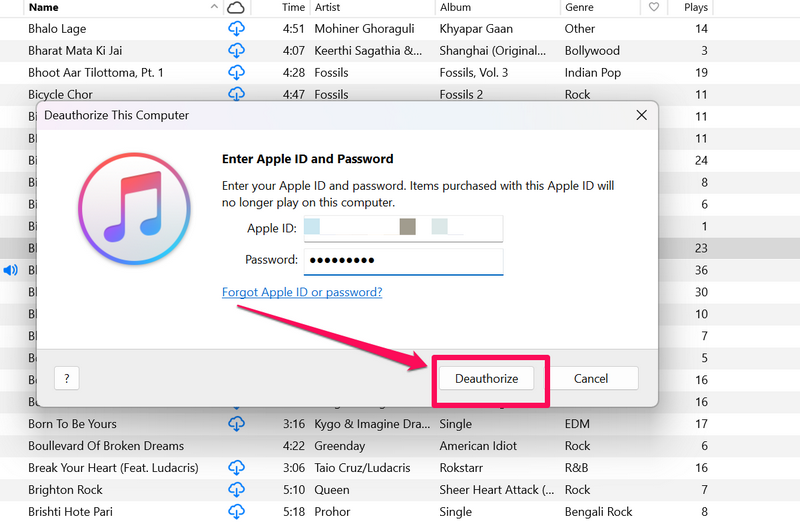Sort by the heart Love column header
This screenshot has width=800, height=522.
(654, 7)
